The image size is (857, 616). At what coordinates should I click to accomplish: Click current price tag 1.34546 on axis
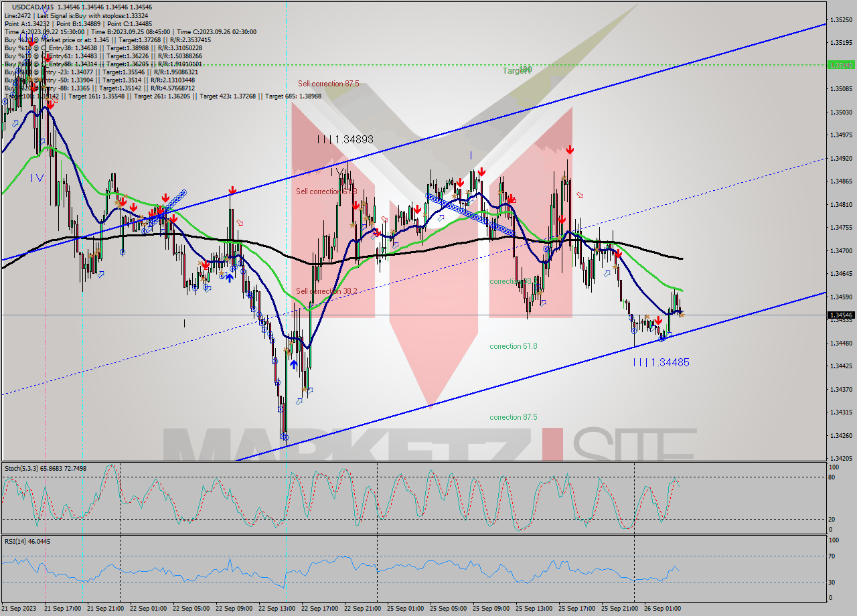tap(840, 315)
